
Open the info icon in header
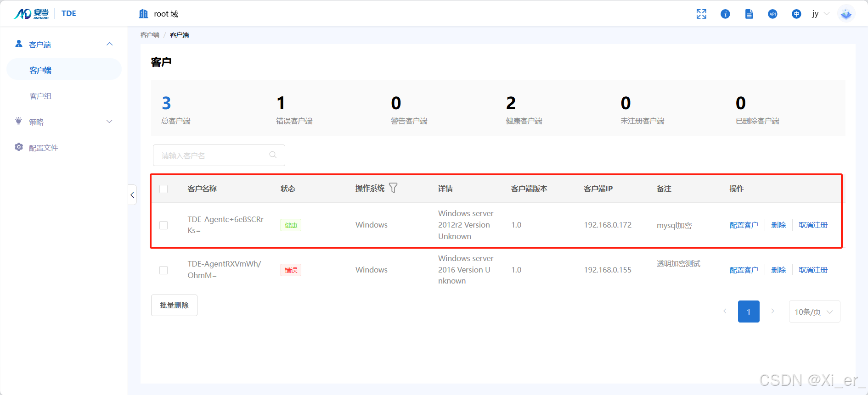[725, 14]
